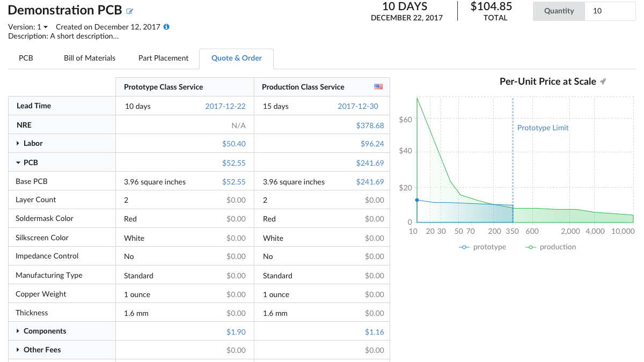The width and height of the screenshot is (644, 362).
Task: Click the info icon next to creation date
Action: [x=166, y=27]
